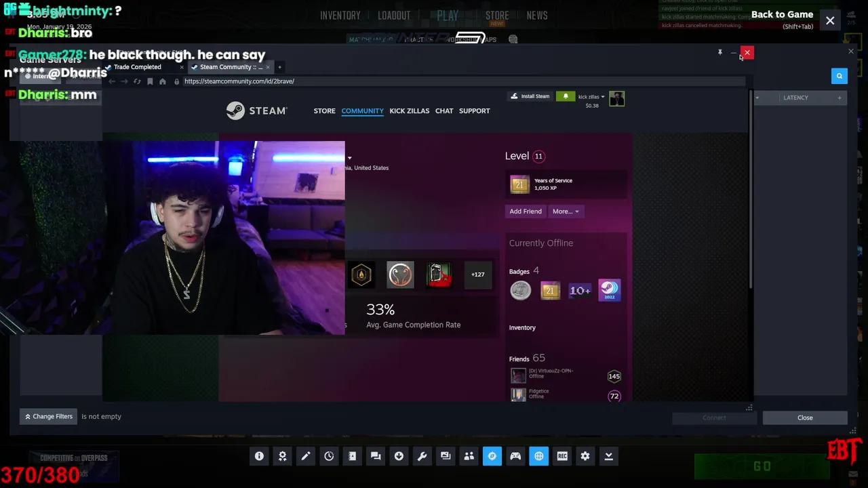Open the controller settings icon
The width and height of the screenshot is (868, 488).
515,456
